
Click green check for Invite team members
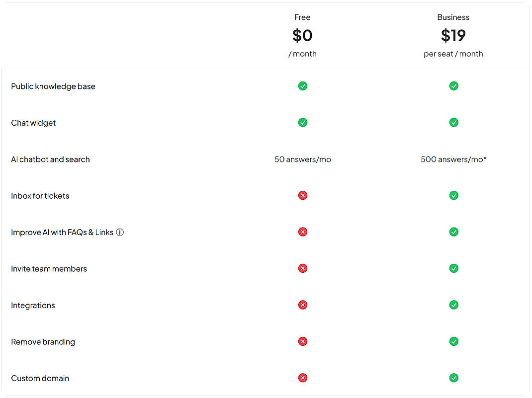[x=453, y=268]
